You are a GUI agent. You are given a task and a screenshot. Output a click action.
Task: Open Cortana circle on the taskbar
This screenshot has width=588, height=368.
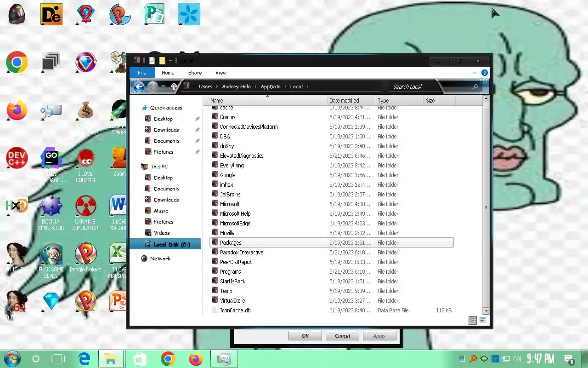tap(36, 359)
